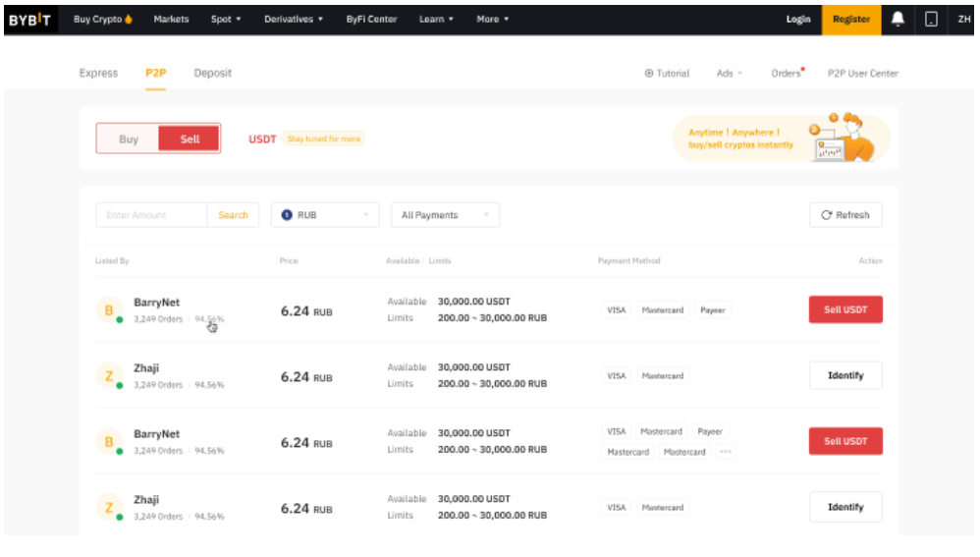Click the Tutorial play icon
This screenshot has width=980, height=557.
click(x=649, y=74)
